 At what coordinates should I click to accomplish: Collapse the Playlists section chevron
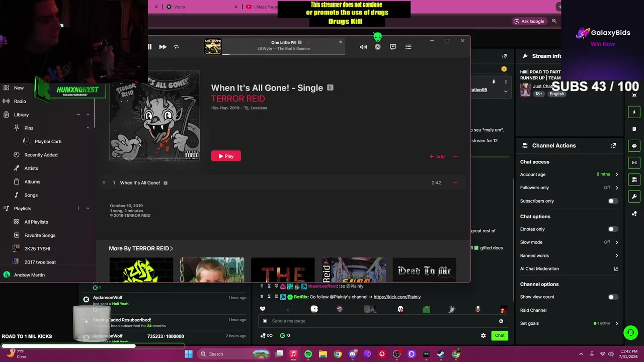(88, 208)
